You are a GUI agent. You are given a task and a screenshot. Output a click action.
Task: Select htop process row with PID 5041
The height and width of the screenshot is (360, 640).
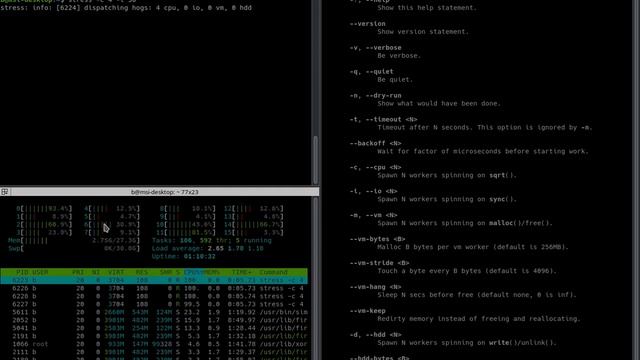click(x=154, y=328)
